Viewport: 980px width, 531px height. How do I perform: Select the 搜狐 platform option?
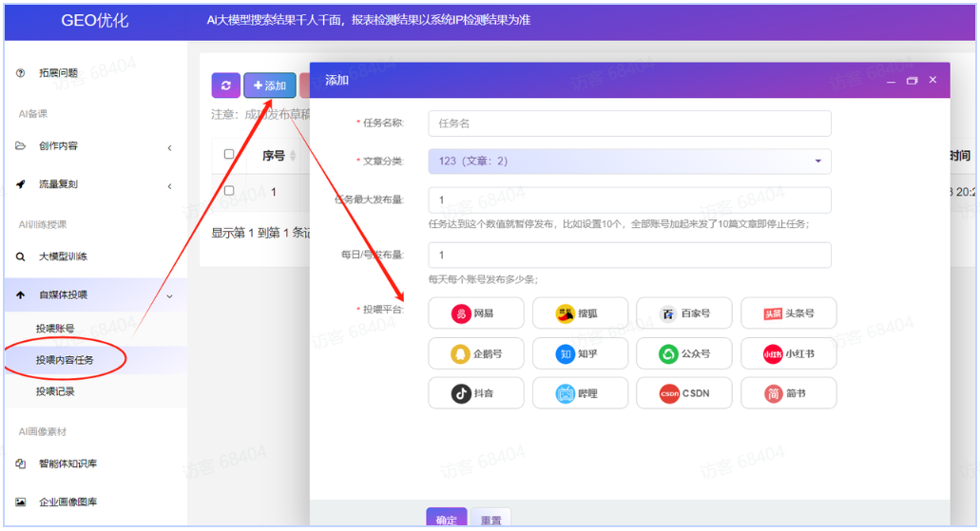pos(580,313)
